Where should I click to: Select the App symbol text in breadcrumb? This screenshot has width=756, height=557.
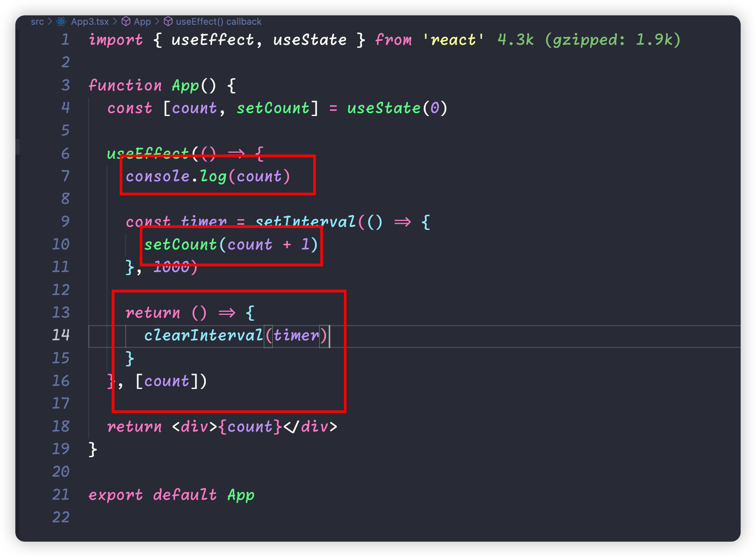[142, 22]
